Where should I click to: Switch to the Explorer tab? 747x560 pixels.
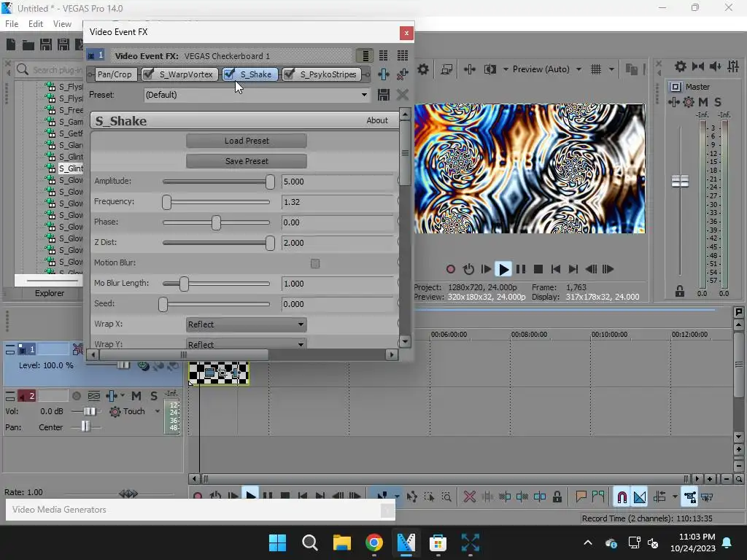point(49,293)
